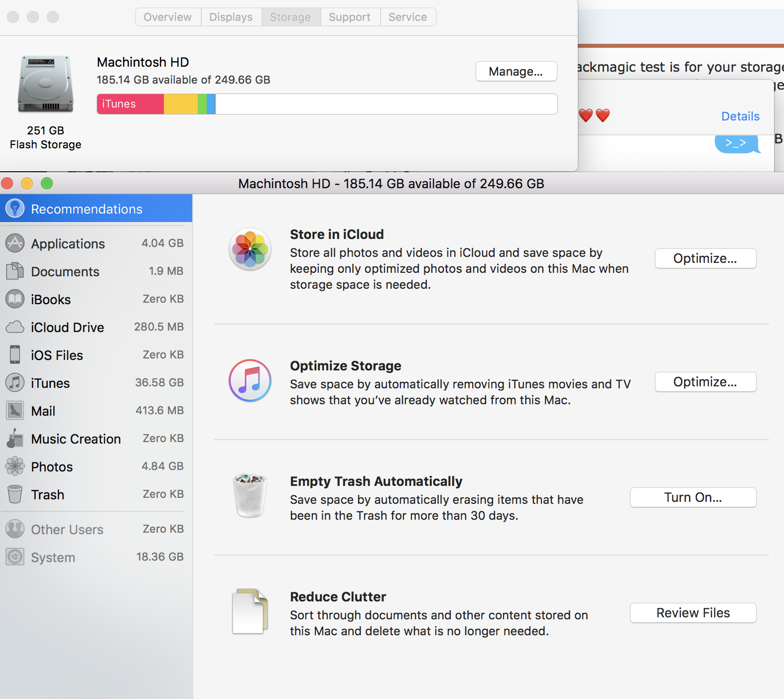Viewport: 784px width, 699px height.
Task: Select the Recommendations row in sidebar
Action: tap(96, 208)
